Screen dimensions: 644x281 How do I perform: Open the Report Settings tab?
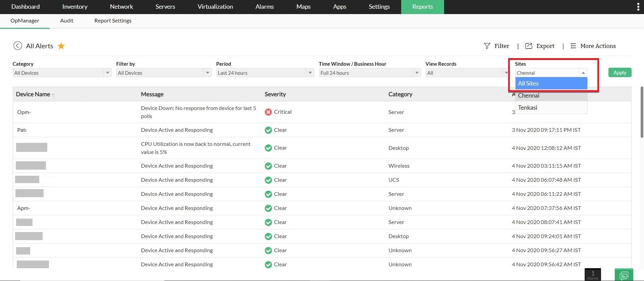coord(113,21)
